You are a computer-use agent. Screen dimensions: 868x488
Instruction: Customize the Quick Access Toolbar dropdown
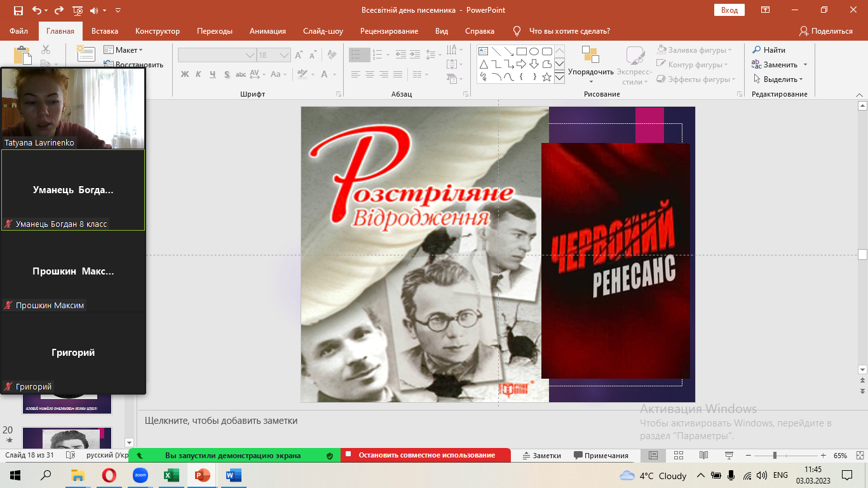click(x=118, y=10)
